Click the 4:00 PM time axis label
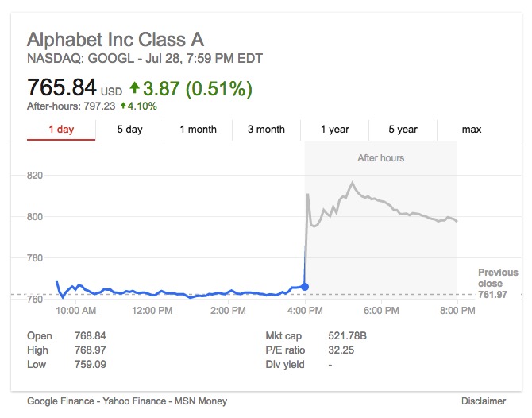 (x=305, y=311)
